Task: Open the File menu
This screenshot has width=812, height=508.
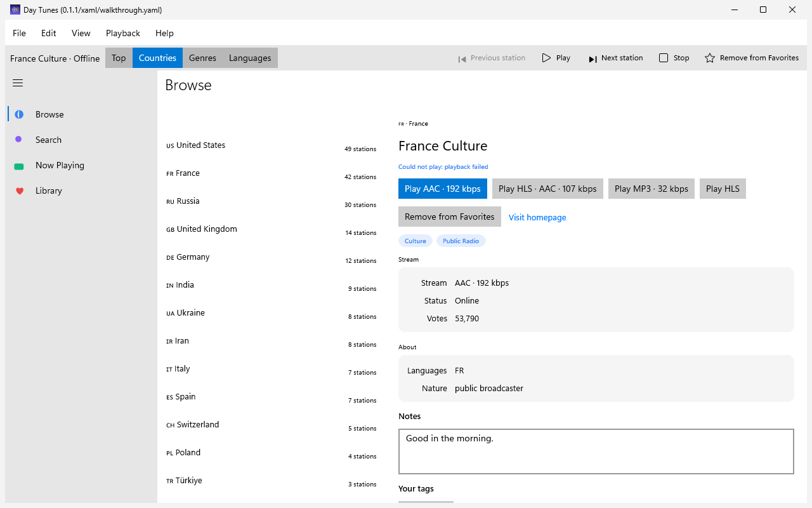Action: coord(19,33)
